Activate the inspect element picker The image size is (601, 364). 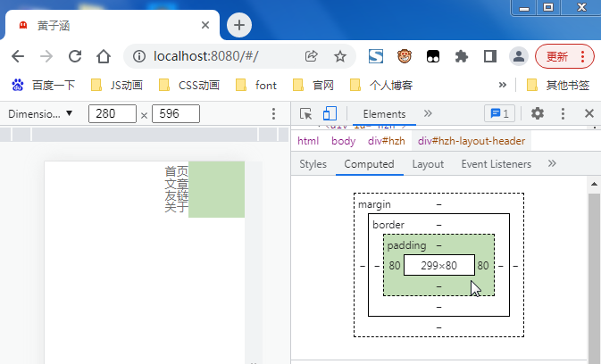pyautogui.click(x=306, y=113)
